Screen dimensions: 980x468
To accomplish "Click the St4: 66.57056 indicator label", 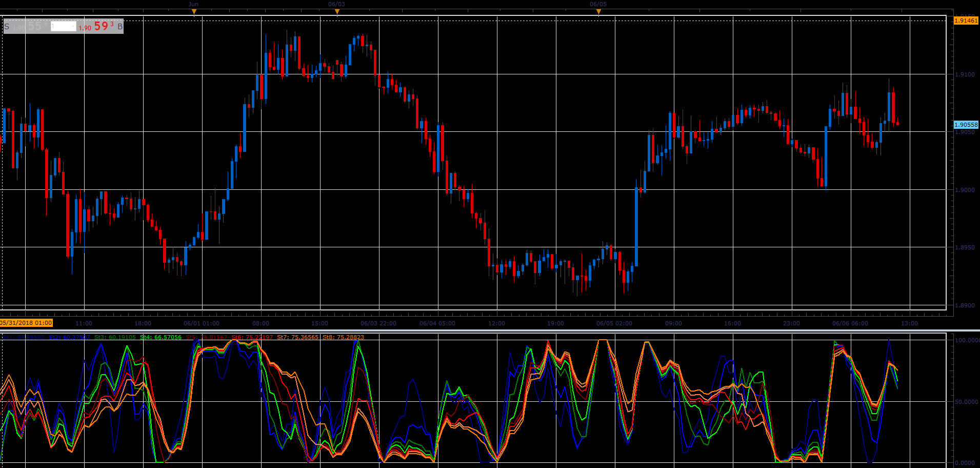I will (x=161, y=337).
